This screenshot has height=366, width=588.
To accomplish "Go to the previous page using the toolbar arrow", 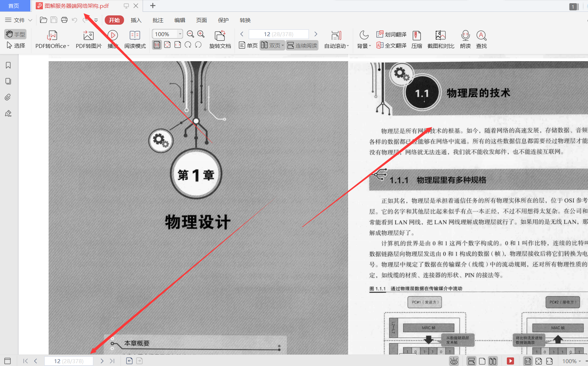I will [x=242, y=34].
